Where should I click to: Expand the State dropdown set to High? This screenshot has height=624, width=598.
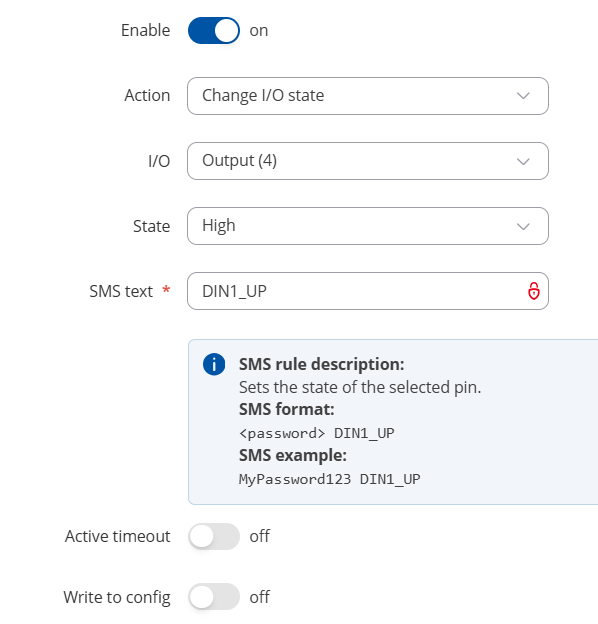(368, 226)
